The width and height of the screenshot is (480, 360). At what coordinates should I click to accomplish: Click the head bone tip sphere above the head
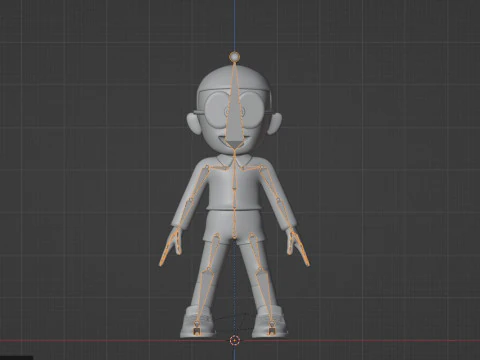(235, 57)
